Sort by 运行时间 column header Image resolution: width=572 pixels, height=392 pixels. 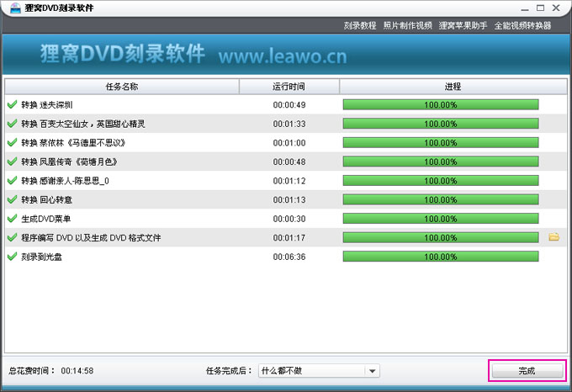tap(289, 87)
